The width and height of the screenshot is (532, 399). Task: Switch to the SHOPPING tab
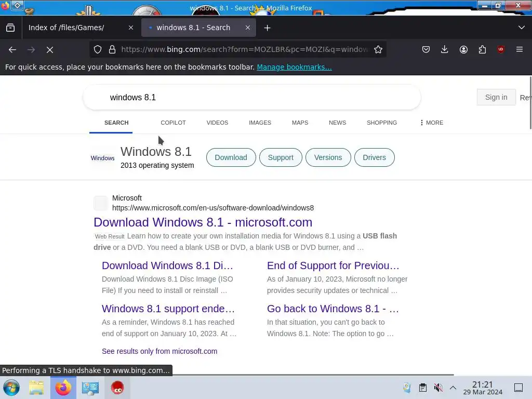pos(382,123)
